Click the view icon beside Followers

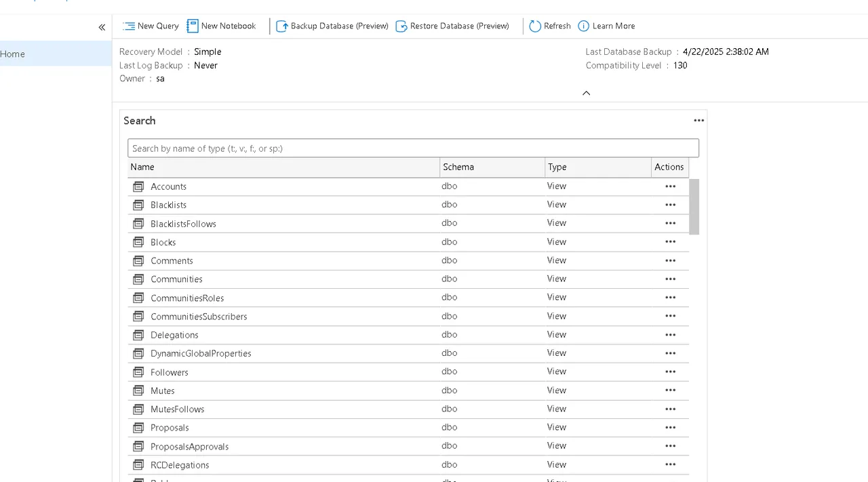(138, 372)
